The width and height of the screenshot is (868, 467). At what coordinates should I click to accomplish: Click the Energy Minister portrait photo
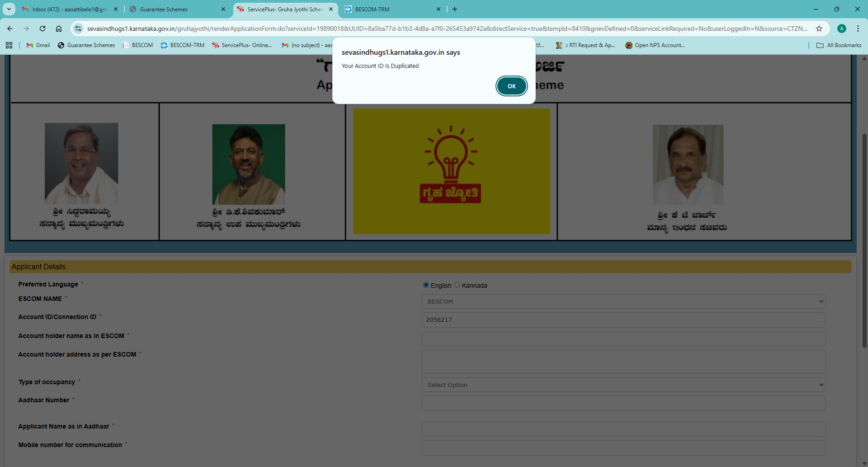click(x=688, y=165)
